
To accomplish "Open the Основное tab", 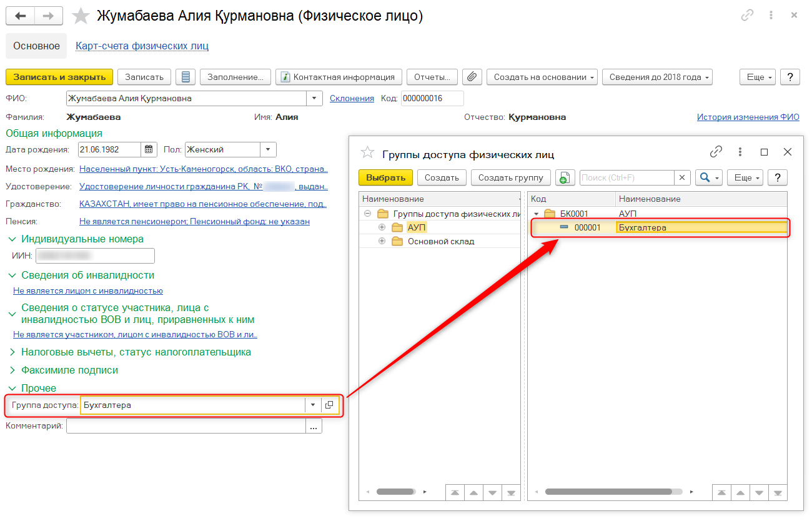I will [x=36, y=46].
